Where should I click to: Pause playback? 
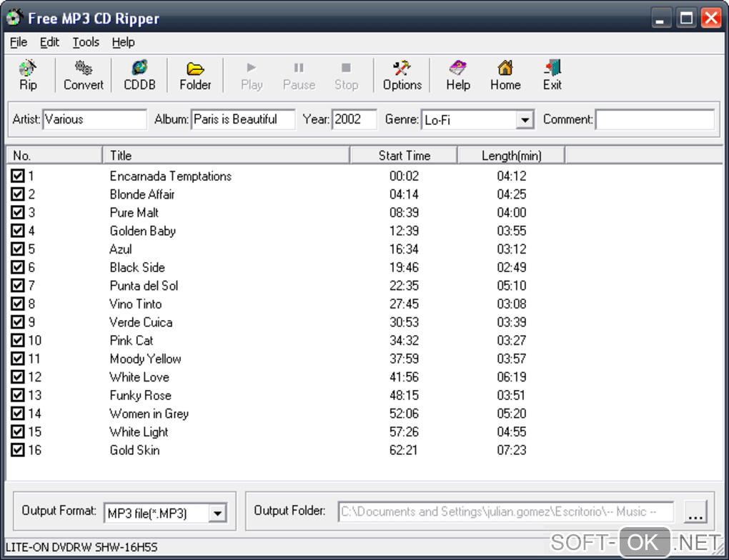(299, 75)
